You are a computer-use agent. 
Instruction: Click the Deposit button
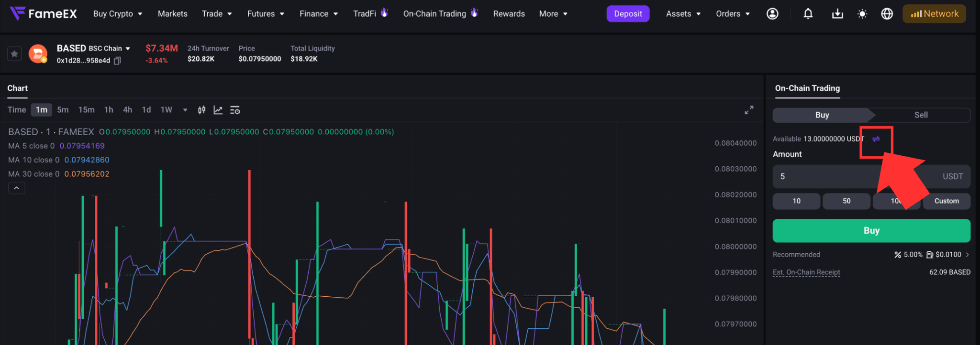(628, 14)
